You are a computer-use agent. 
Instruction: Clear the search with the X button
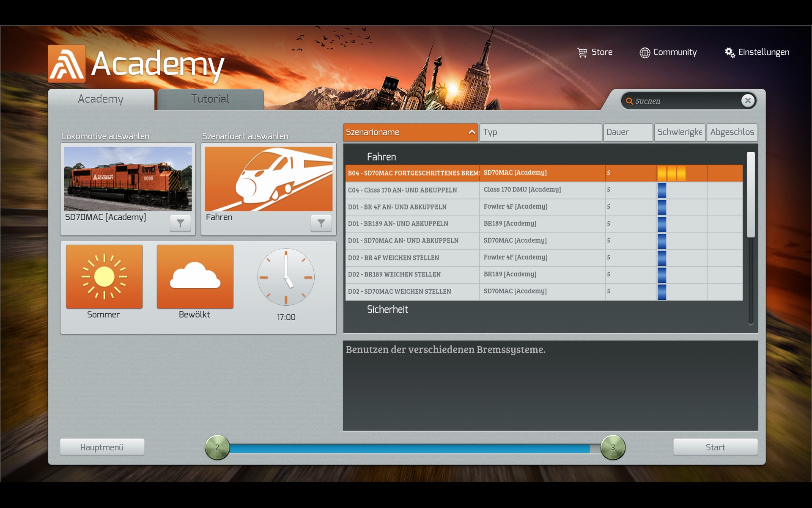[x=748, y=101]
